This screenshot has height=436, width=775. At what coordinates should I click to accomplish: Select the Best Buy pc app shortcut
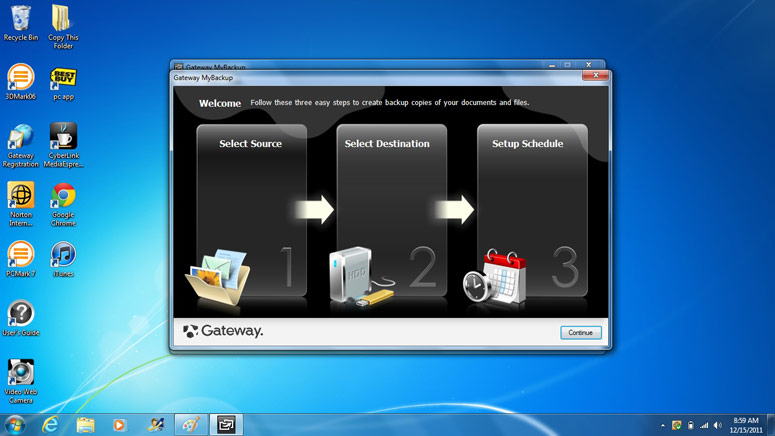[x=63, y=84]
